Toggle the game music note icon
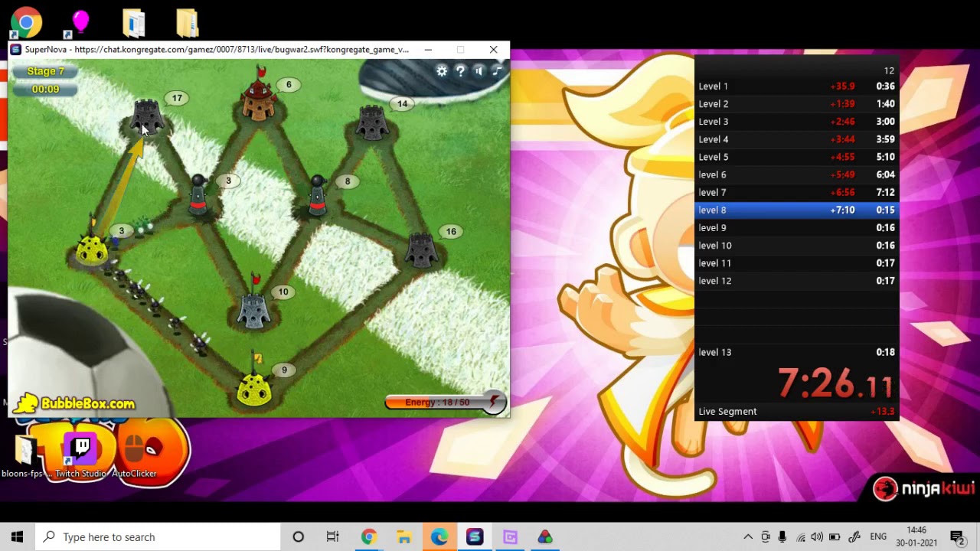 (x=497, y=71)
